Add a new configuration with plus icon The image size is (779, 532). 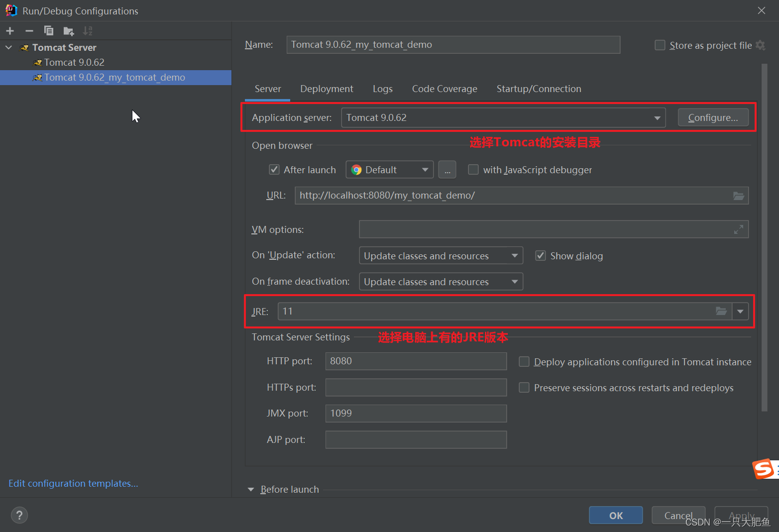10,31
